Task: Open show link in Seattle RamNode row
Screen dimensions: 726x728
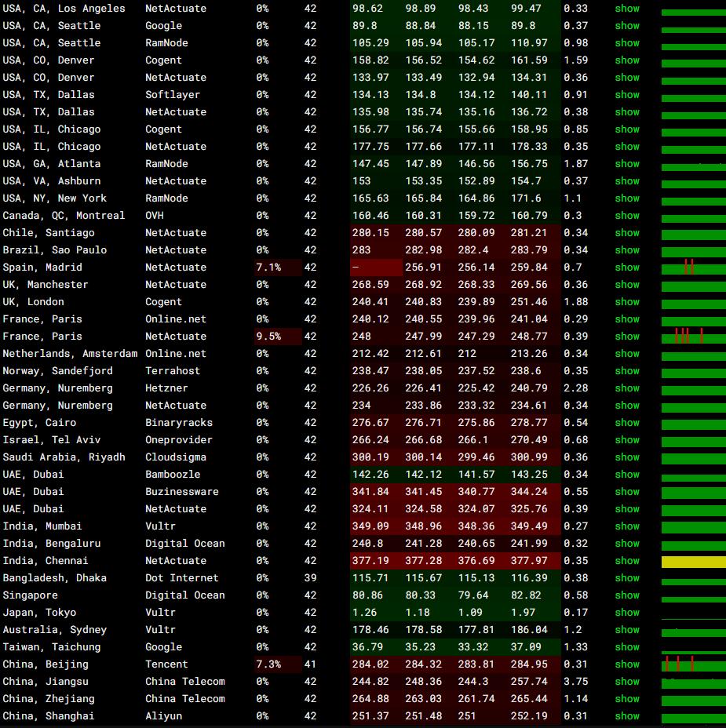Action: click(627, 42)
